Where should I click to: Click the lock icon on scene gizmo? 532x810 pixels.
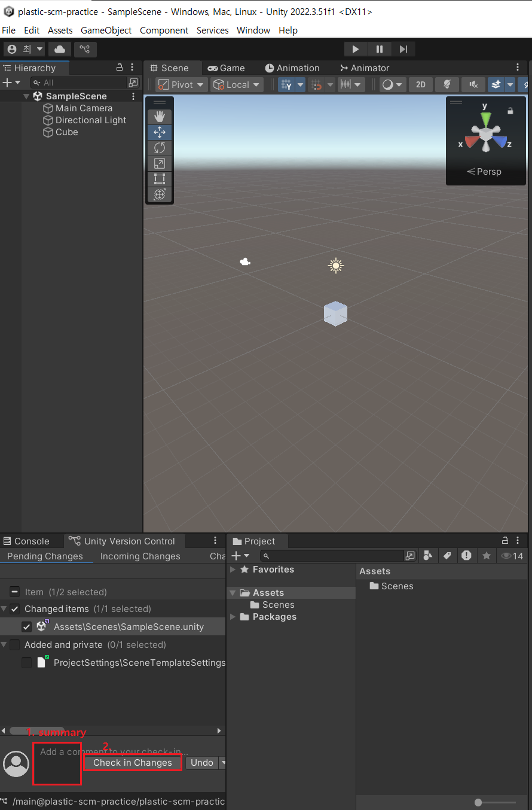pyautogui.click(x=510, y=111)
